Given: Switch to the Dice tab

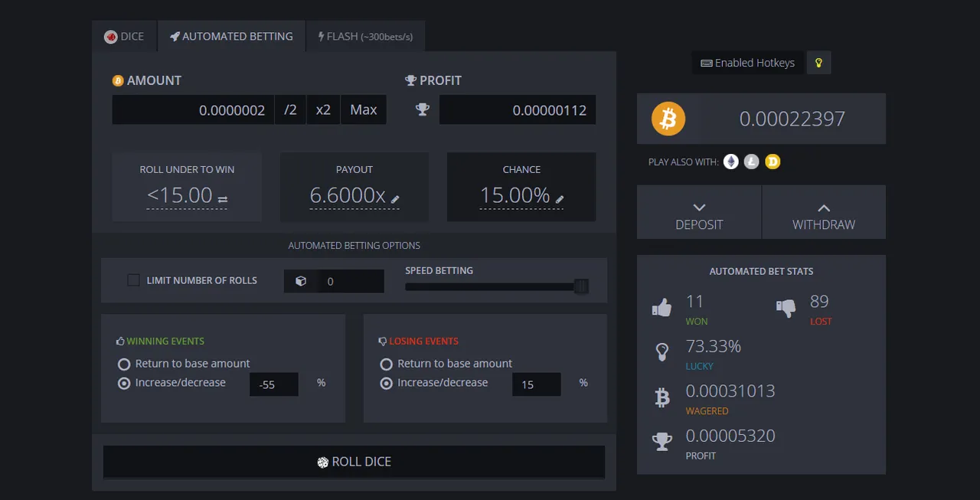Looking at the screenshot, I should point(124,36).
